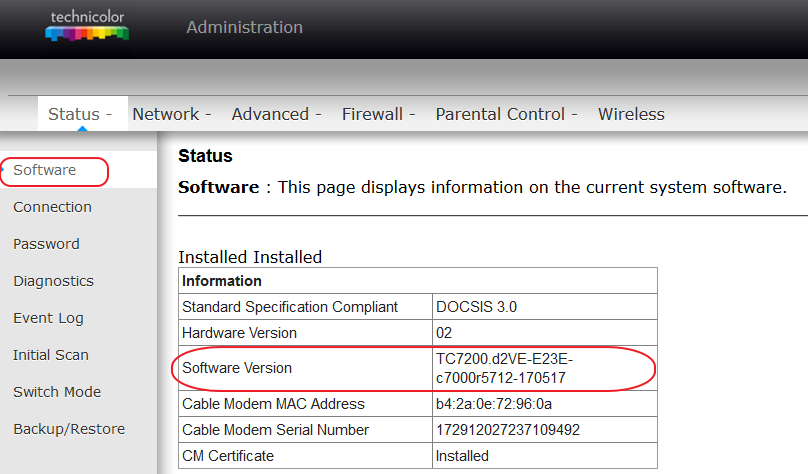The width and height of the screenshot is (808, 474).
Task: Open the Password settings page
Action: 46,244
